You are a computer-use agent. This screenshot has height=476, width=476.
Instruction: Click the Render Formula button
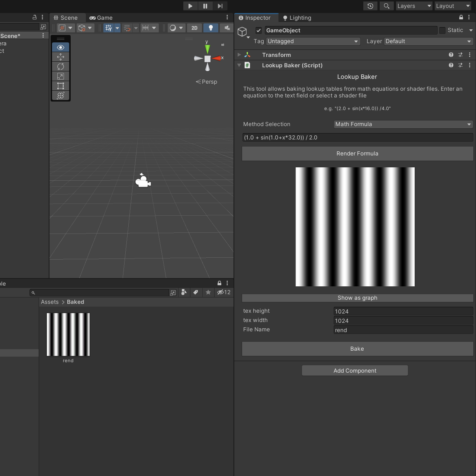coord(357,154)
